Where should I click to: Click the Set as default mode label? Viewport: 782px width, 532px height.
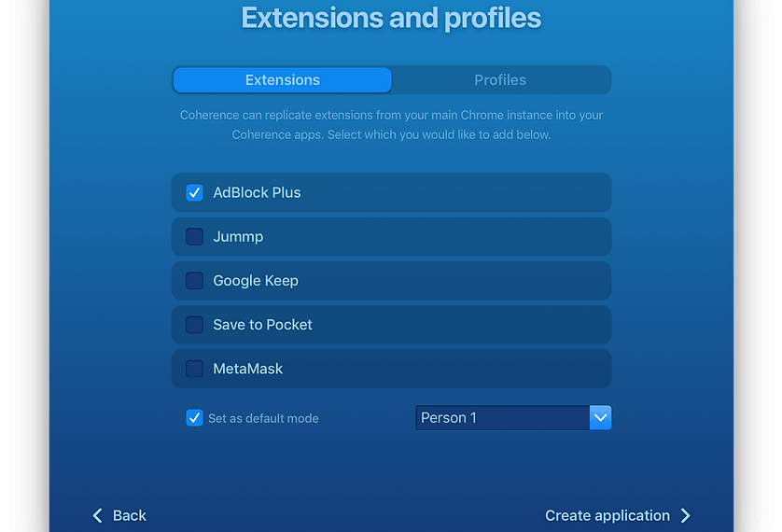263,418
